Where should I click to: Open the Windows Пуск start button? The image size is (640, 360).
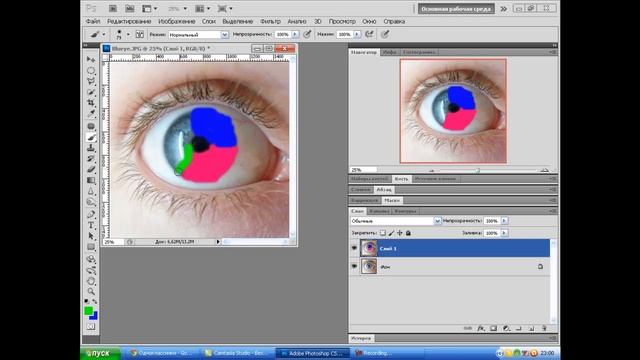coord(100,353)
